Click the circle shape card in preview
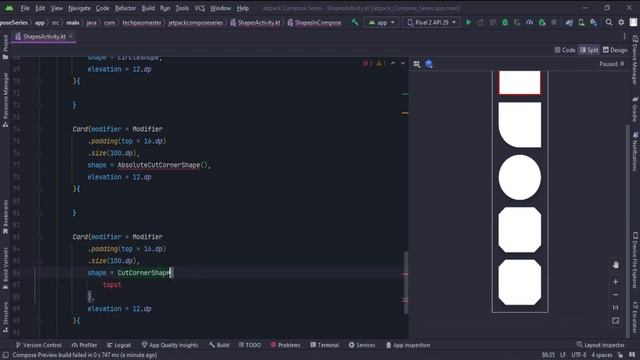Image resolution: width=640 pixels, height=360 pixels. (x=520, y=177)
